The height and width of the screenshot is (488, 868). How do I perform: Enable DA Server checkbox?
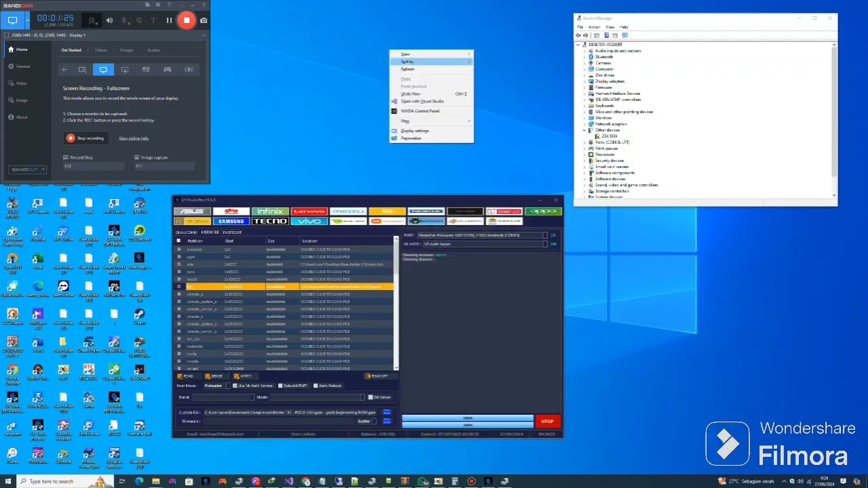[370, 397]
